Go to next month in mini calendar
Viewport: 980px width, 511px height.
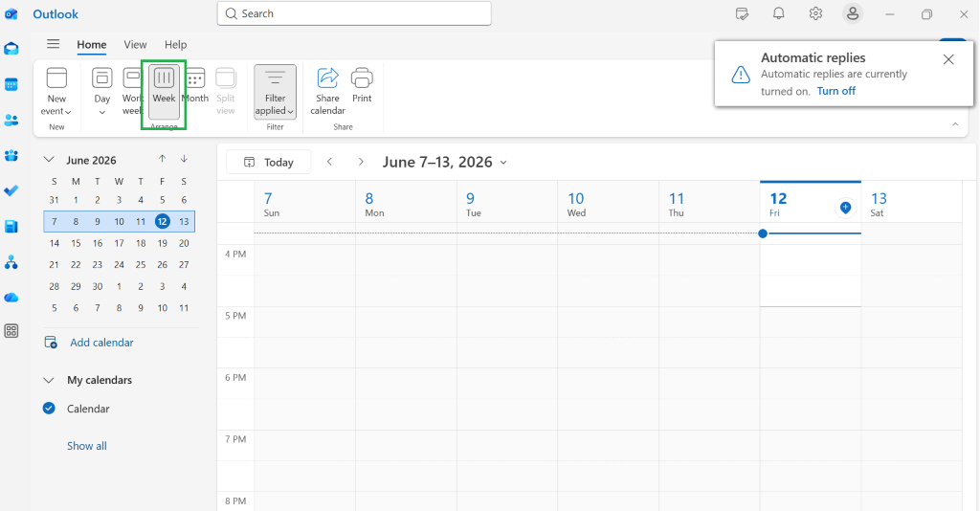point(184,159)
